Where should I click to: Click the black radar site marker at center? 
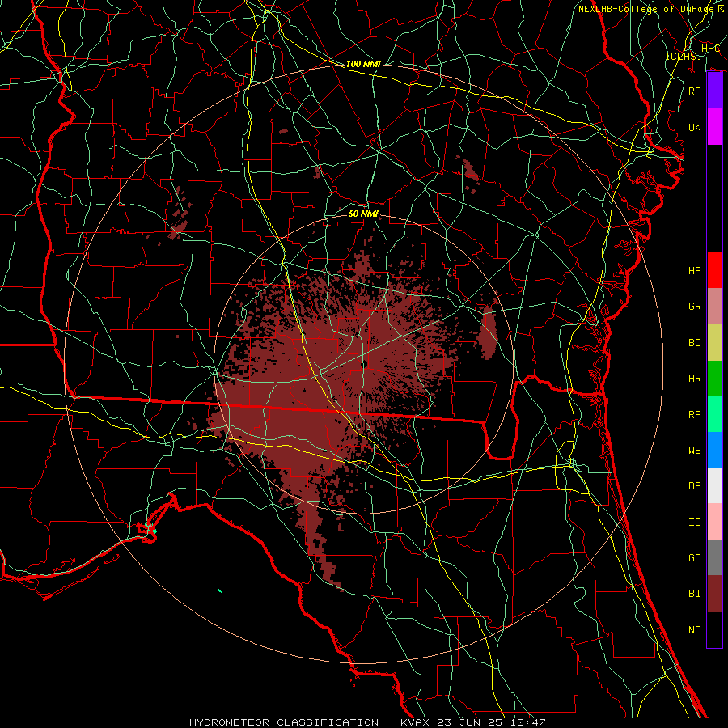coord(365,364)
